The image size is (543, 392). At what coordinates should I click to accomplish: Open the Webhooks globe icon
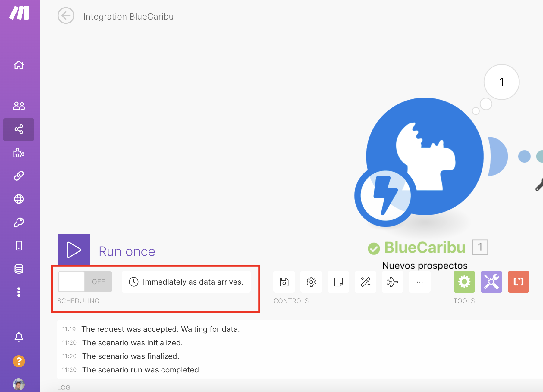(19, 199)
